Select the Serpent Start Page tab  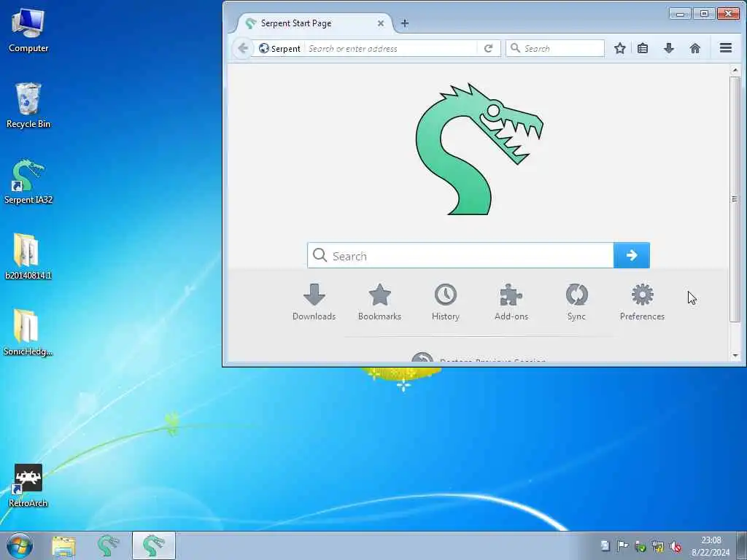coord(312,23)
